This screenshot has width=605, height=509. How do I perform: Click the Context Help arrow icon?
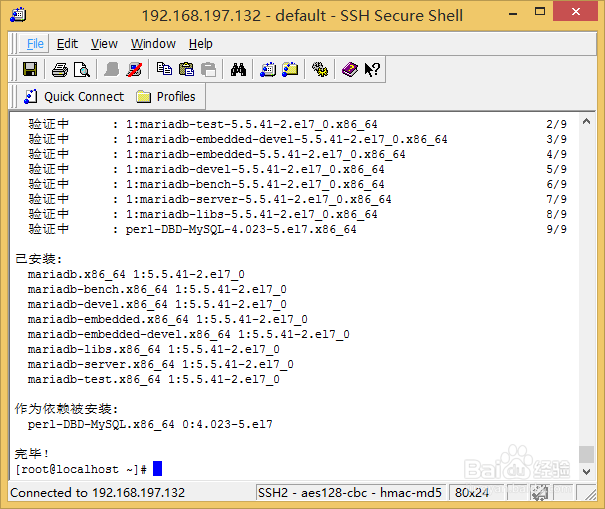tap(372, 70)
